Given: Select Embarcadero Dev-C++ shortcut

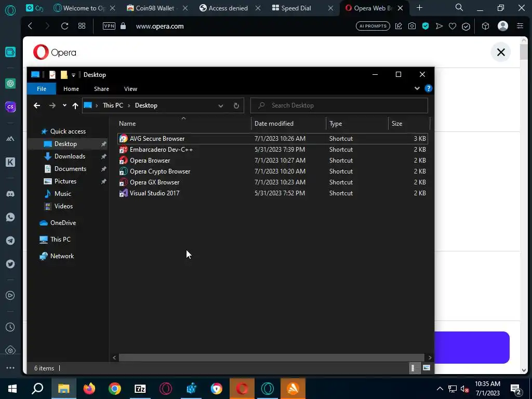Looking at the screenshot, I should 272,150.
